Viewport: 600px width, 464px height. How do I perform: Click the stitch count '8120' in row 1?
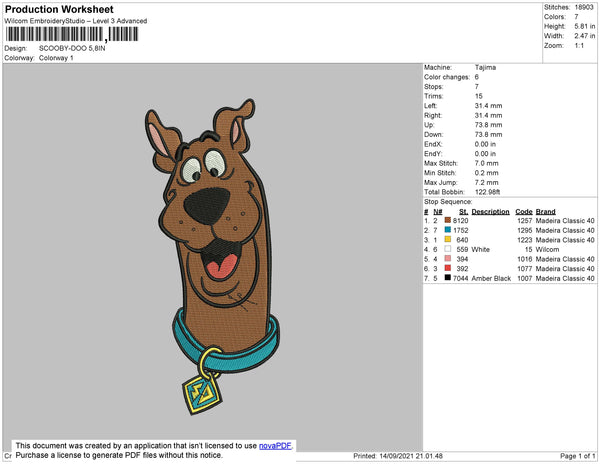pos(460,221)
